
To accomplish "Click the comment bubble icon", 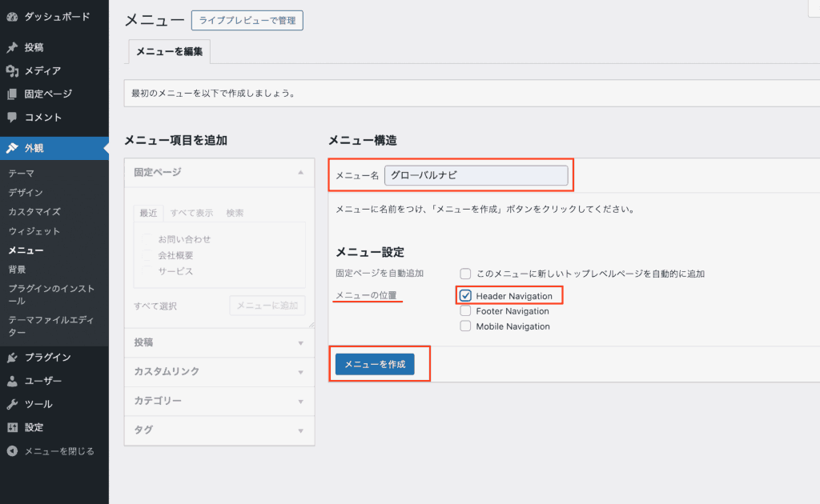I will pyautogui.click(x=12, y=118).
